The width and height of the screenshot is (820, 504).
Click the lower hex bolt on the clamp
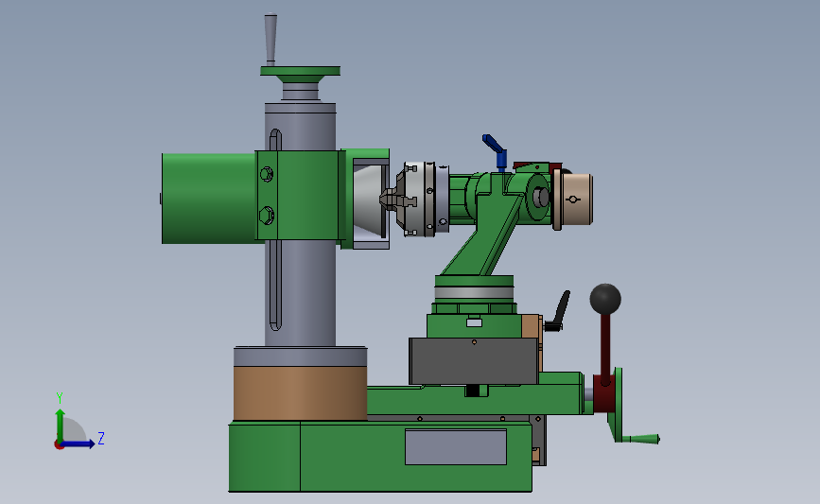coord(267,215)
